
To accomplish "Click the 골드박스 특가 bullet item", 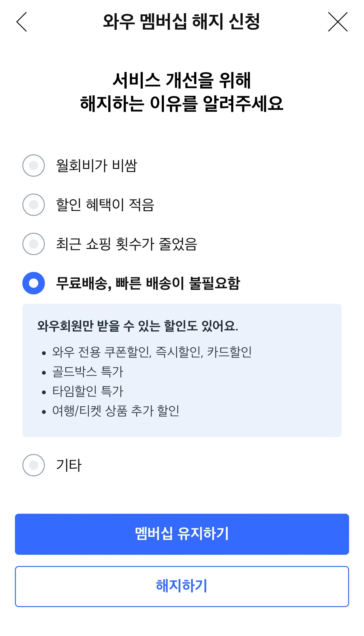I will (x=88, y=372).
